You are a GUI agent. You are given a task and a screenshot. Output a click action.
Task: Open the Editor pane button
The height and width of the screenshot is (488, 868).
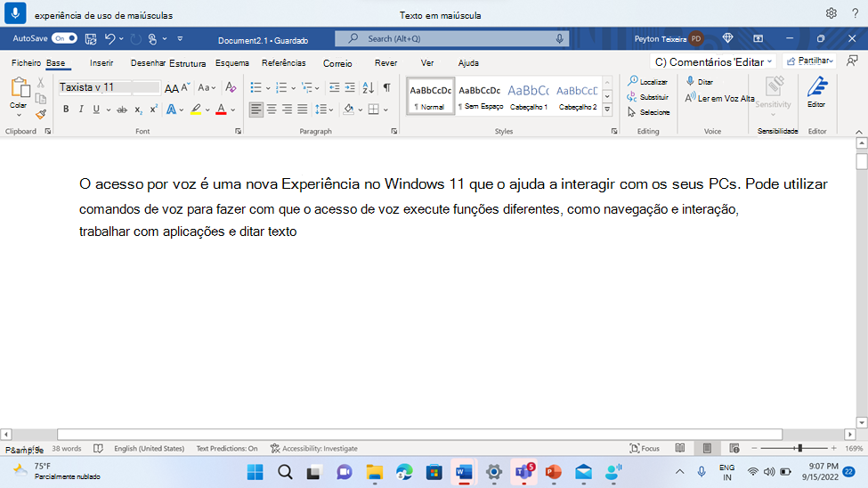click(x=816, y=92)
